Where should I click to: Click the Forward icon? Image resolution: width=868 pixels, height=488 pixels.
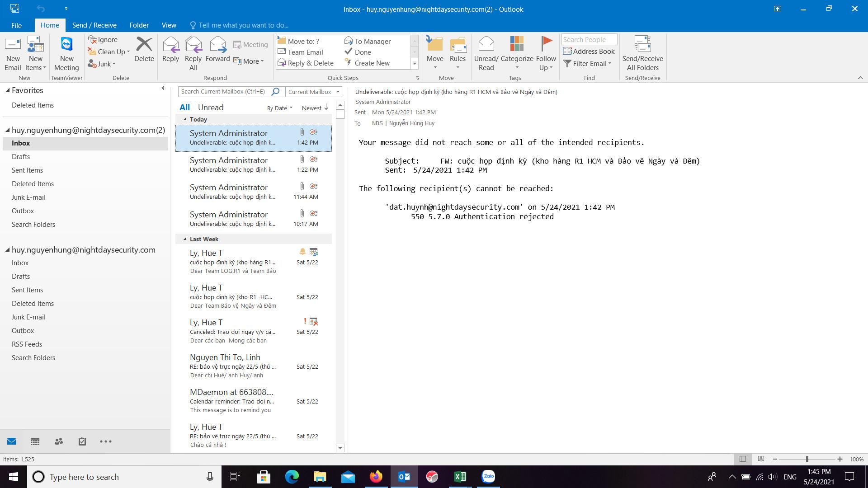217,49
